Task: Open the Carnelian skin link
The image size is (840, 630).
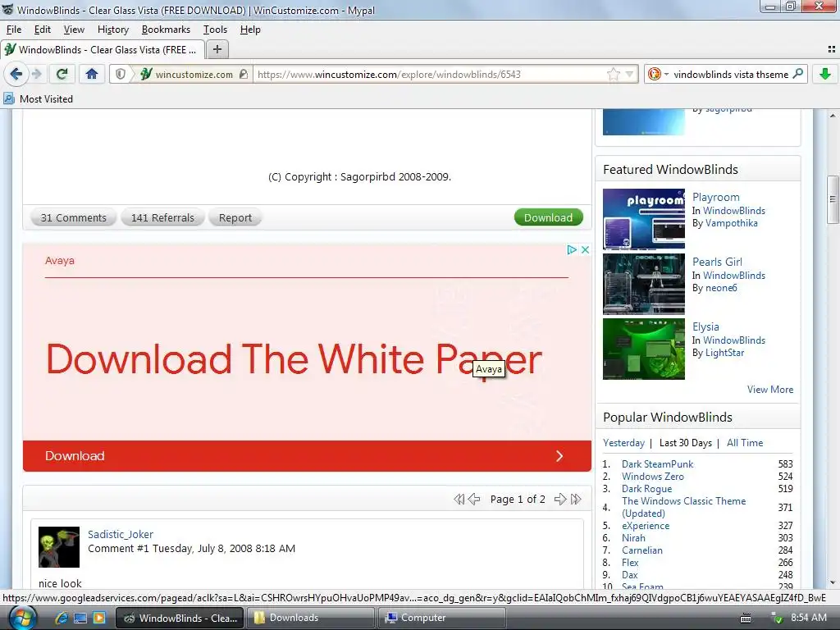Action: [641, 550]
